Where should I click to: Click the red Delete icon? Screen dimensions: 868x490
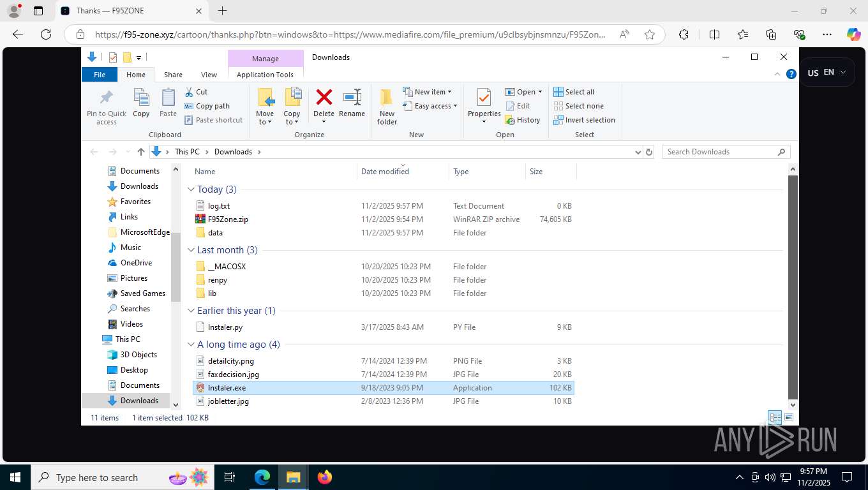coord(324,97)
